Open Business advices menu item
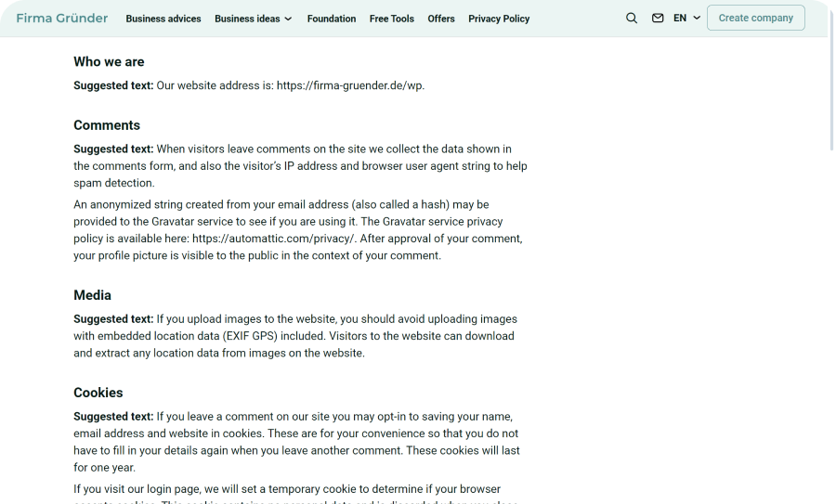 click(163, 19)
